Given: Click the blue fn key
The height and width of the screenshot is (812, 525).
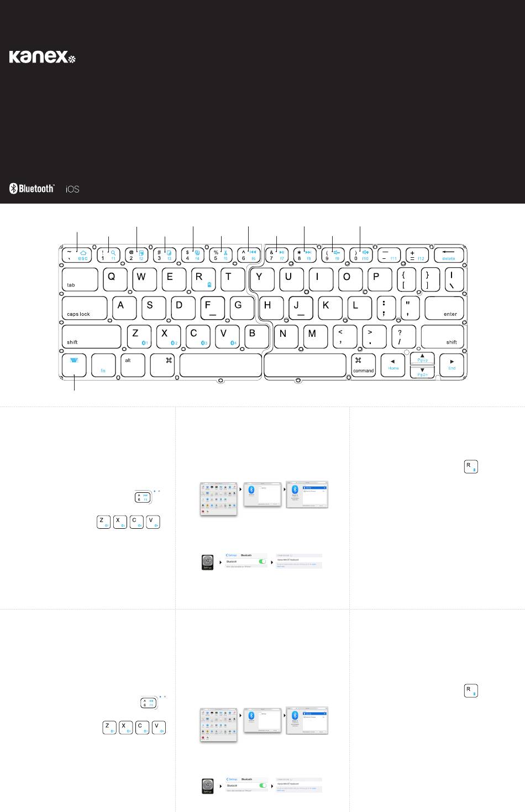Looking at the screenshot, I should pyautogui.click(x=103, y=365).
